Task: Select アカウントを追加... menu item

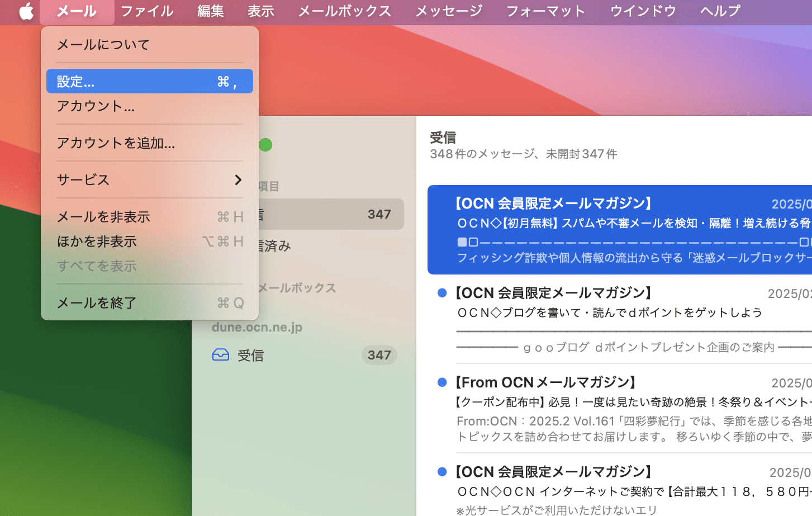Action: (150, 143)
